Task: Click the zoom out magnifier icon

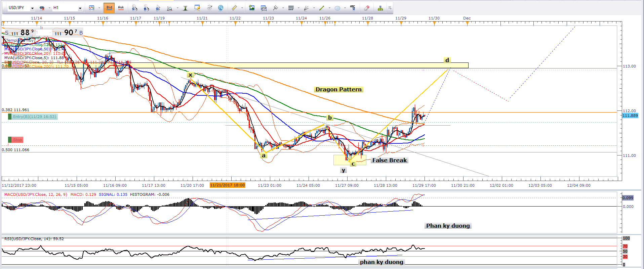Action: tap(146, 8)
